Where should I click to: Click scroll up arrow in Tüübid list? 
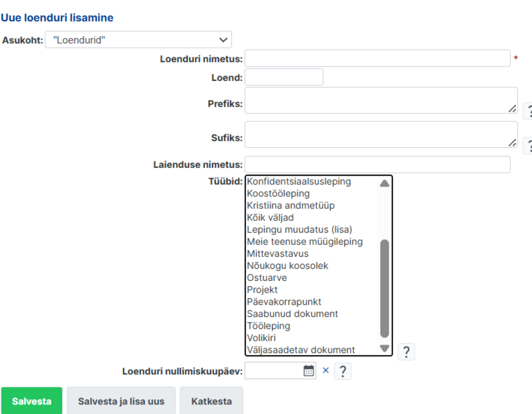(384, 183)
